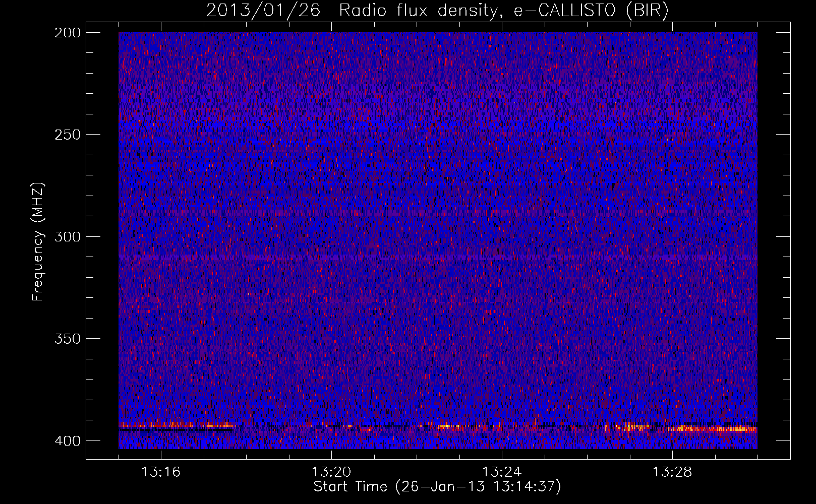This screenshot has width=816, height=504.
Task: Click the 13:24 time tick label
Action: 502,472
